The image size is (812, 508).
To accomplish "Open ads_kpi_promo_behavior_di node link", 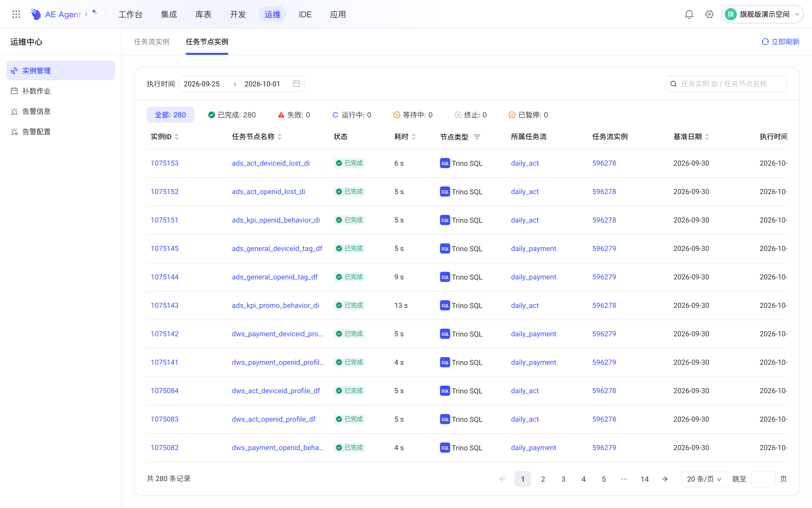I will [276, 305].
